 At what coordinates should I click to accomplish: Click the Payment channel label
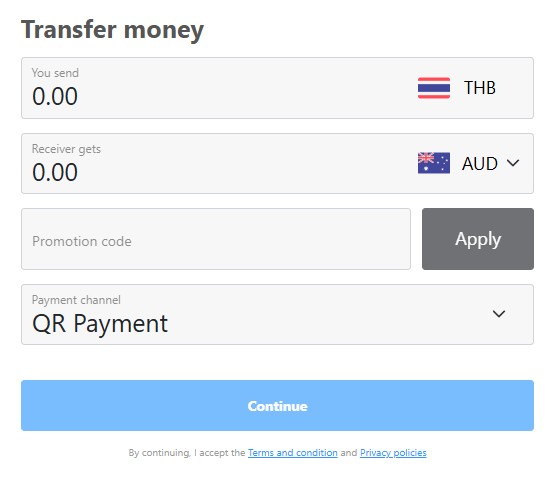pyautogui.click(x=76, y=300)
